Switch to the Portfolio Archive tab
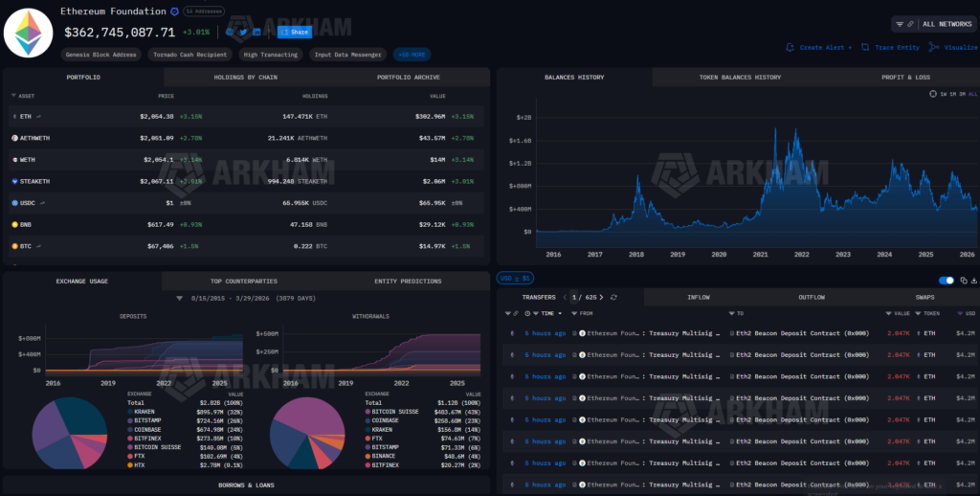Image resolution: width=980 pixels, height=496 pixels. (408, 77)
